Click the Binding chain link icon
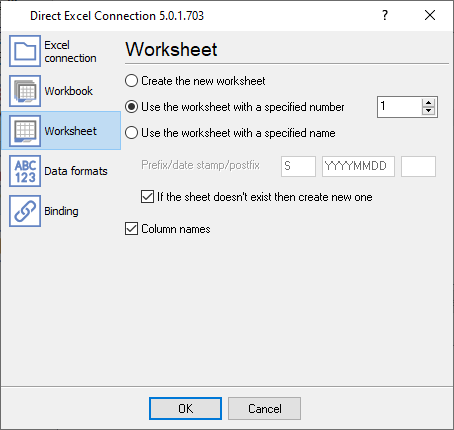 [25, 211]
